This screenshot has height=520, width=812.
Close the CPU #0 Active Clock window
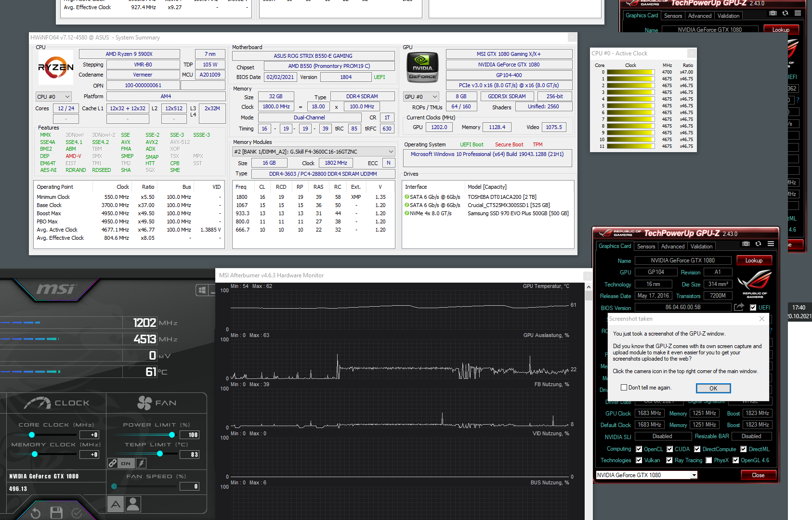[692, 53]
